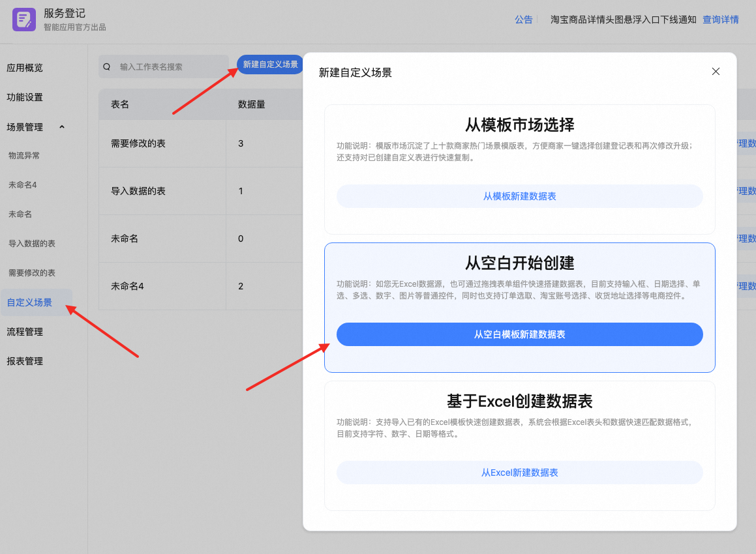Click 从模板新建数据表 button
This screenshot has height=554, width=756.
(x=519, y=196)
